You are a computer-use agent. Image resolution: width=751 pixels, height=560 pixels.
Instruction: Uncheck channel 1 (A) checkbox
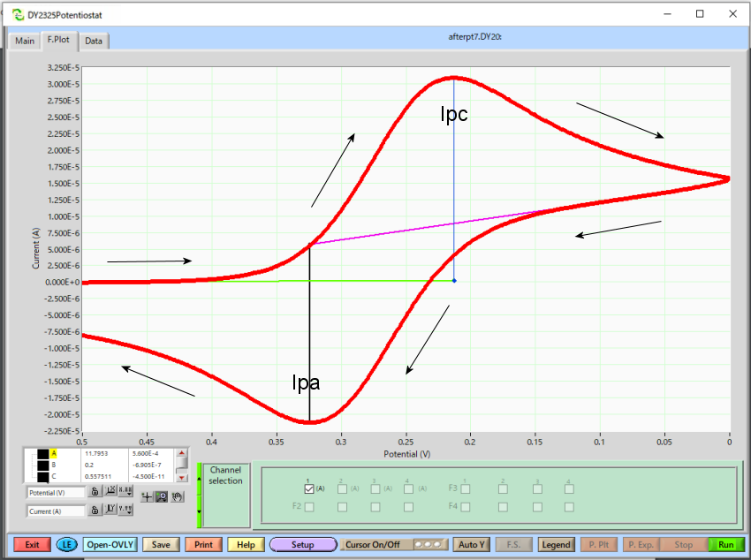308,488
